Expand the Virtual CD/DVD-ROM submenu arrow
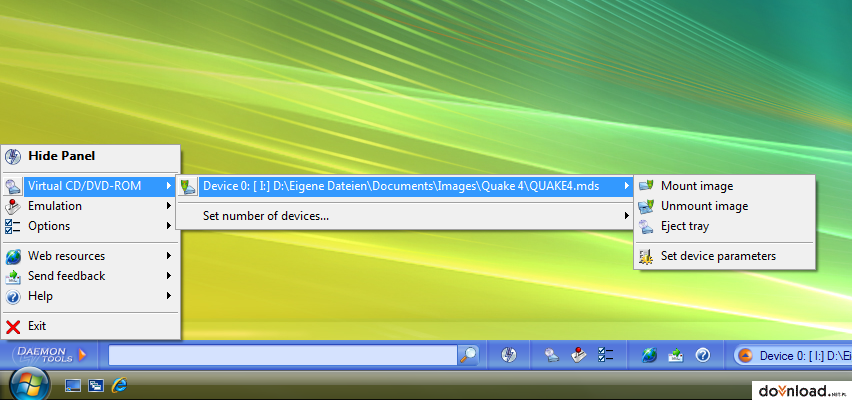 (x=169, y=186)
